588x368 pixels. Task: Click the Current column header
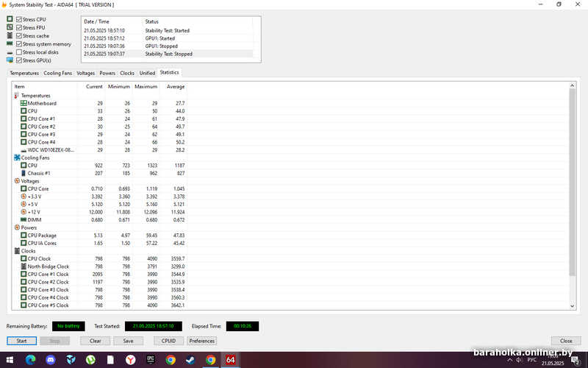point(91,86)
